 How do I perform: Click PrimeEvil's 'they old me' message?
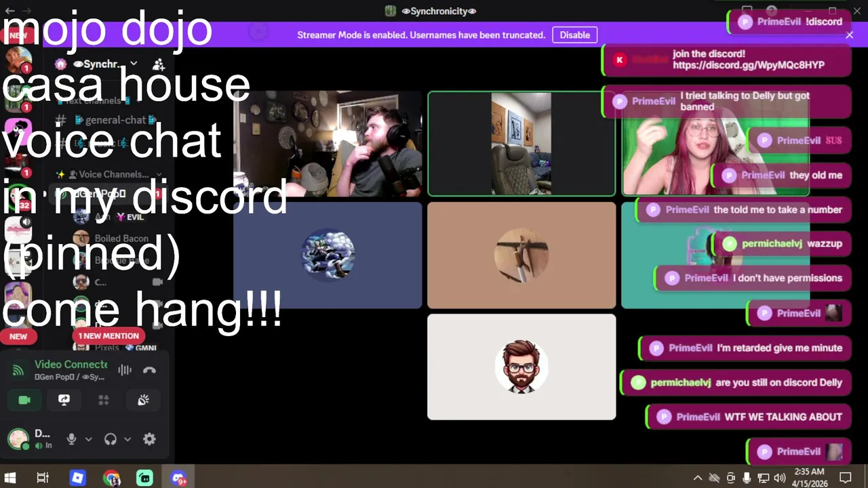click(x=783, y=176)
